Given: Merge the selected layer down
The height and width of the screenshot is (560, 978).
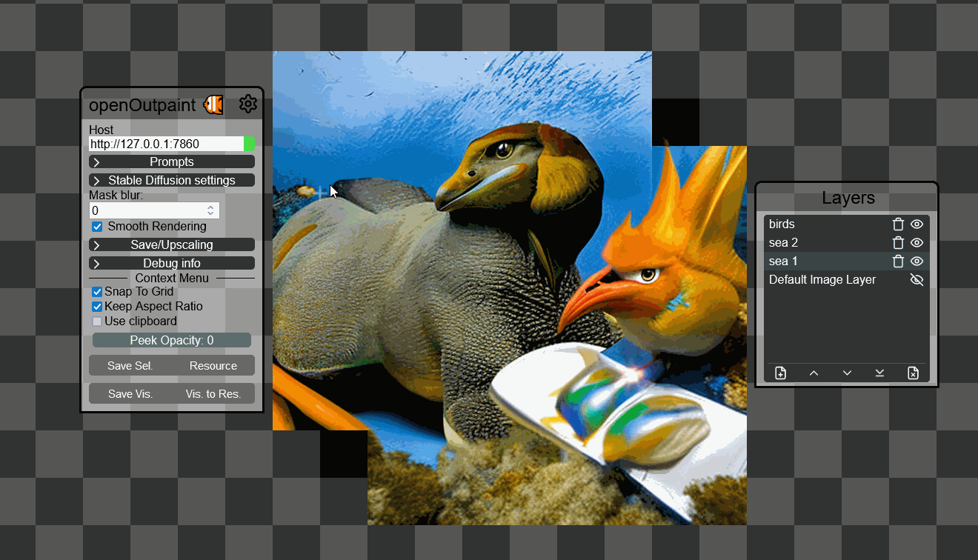Looking at the screenshot, I should pyautogui.click(x=879, y=373).
